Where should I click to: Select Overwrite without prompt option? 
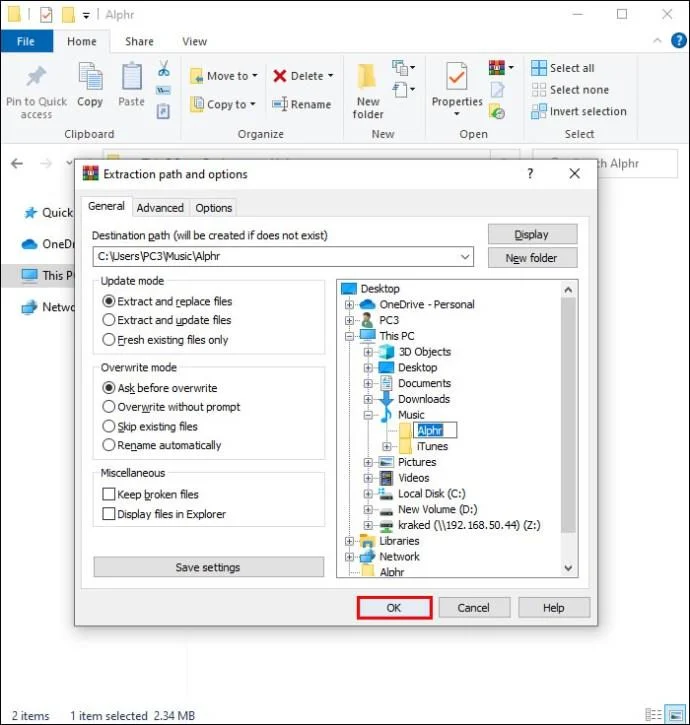[x=108, y=407]
